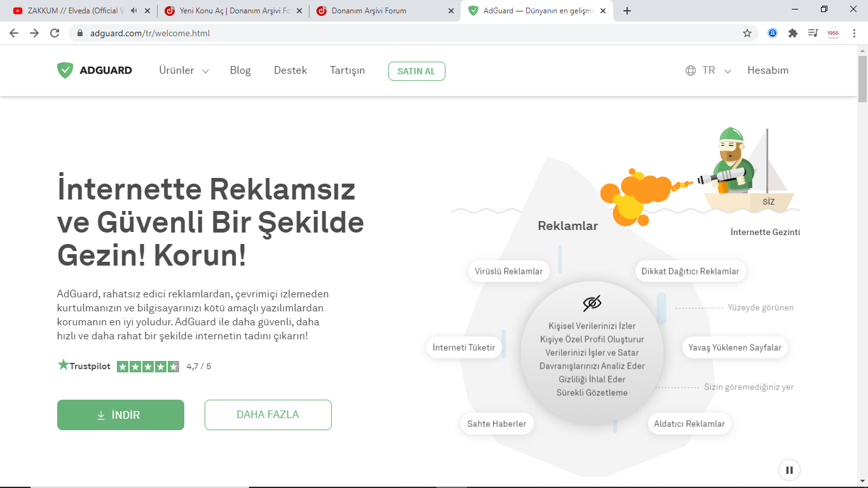
Task: Select the Dikkat Dağıtıcı Reklamlar bubble
Action: click(x=690, y=271)
